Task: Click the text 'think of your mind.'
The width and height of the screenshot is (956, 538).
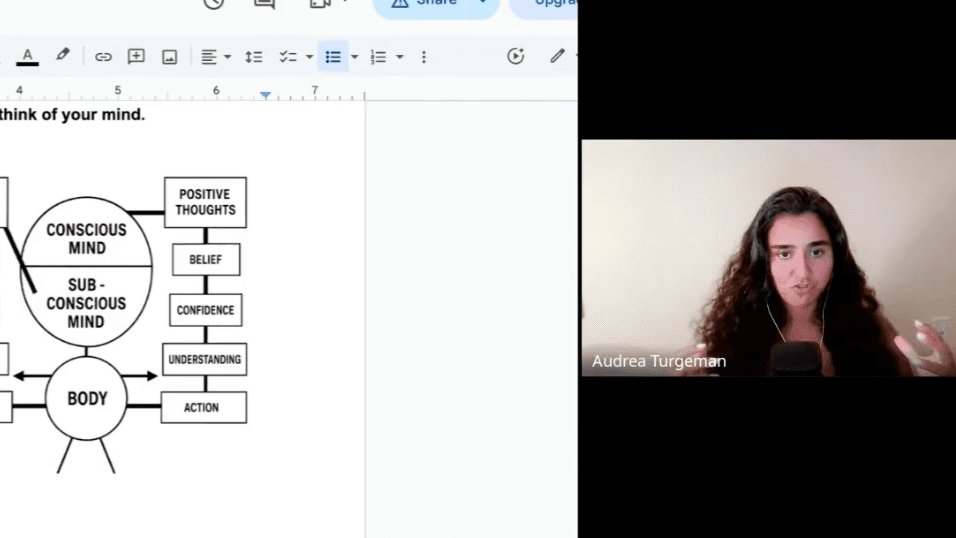Action: click(x=72, y=115)
